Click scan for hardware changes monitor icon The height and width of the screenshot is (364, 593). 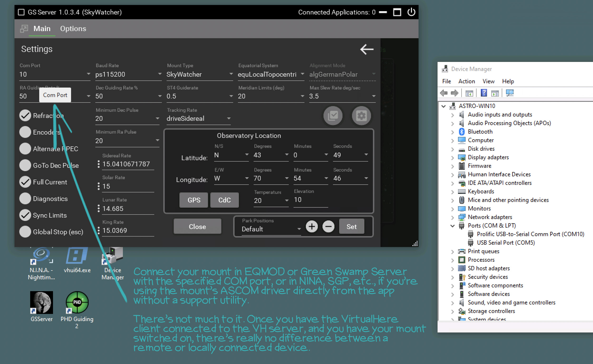pyautogui.click(x=510, y=93)
